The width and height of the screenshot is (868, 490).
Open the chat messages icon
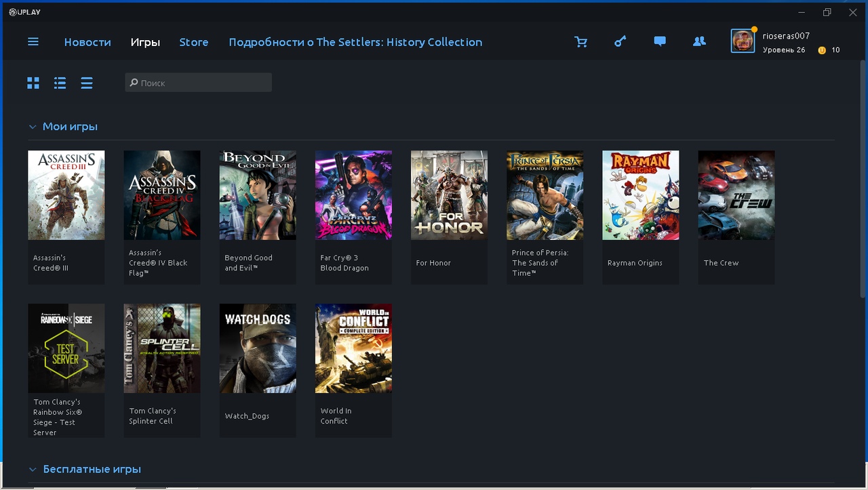tap(659, 42)
